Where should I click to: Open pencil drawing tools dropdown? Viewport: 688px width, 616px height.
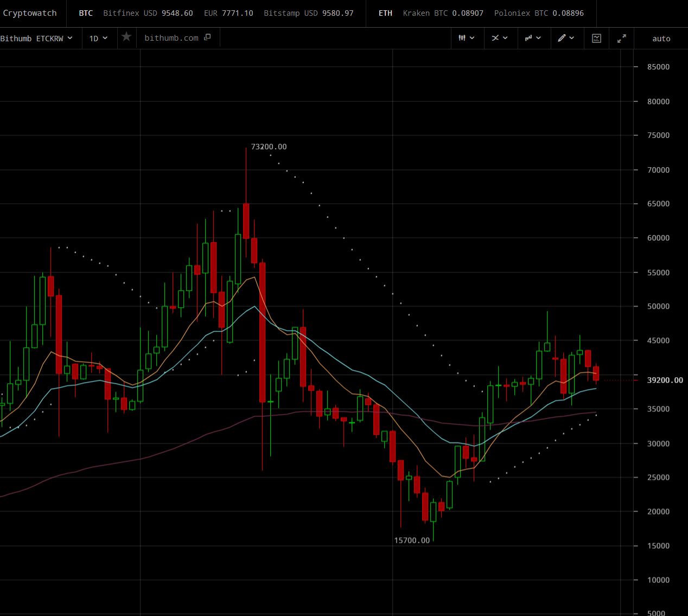tap(566, 38)
